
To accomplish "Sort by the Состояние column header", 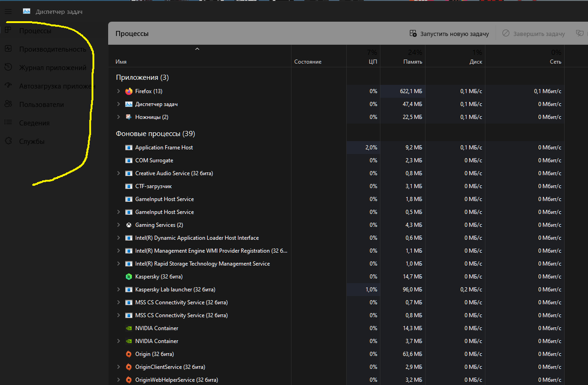I will 308,62.
